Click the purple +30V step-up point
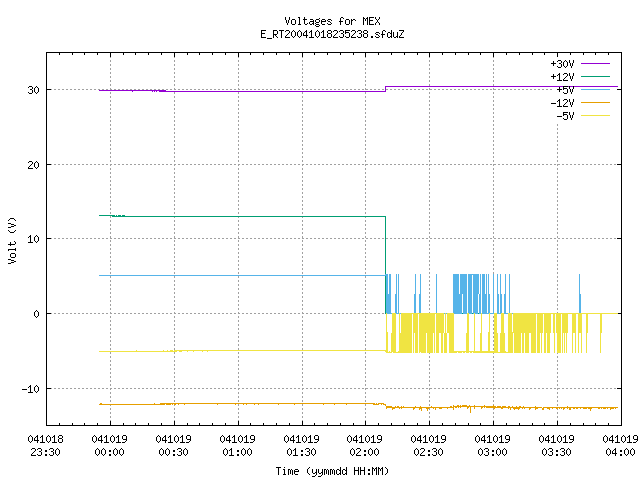This screenshot has height=480, width=640. pyautogui.click(x=385, y=89)
